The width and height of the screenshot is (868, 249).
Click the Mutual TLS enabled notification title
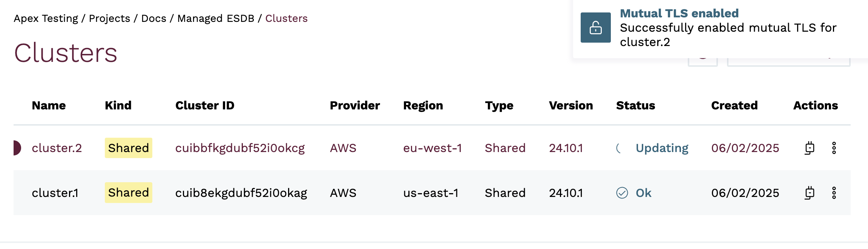(x=679, y=13)
